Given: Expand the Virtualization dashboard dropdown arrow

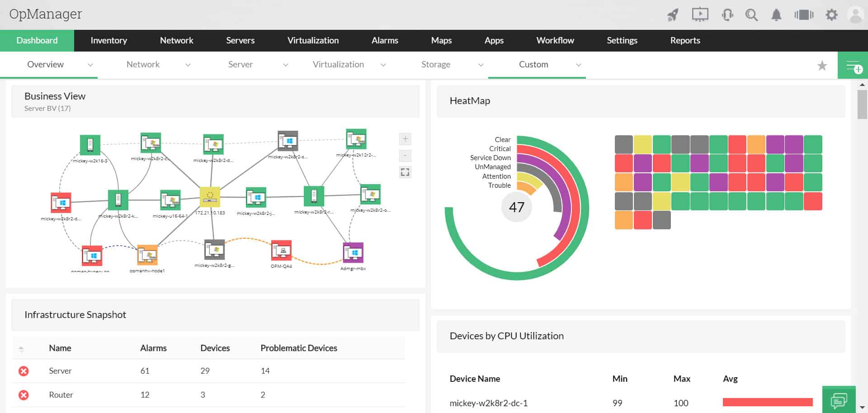Looking at the screenshot, I should [x=383, y=65].
